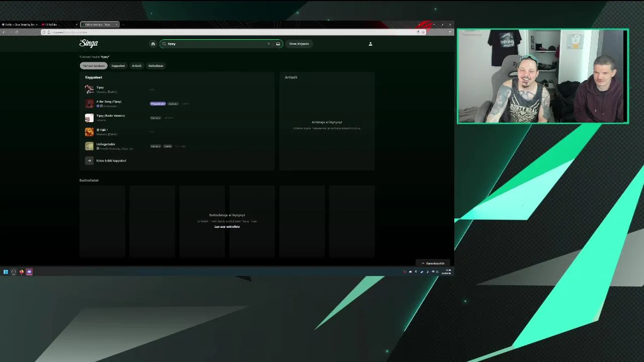Close the active Singa browser tab

pos(116,25)
